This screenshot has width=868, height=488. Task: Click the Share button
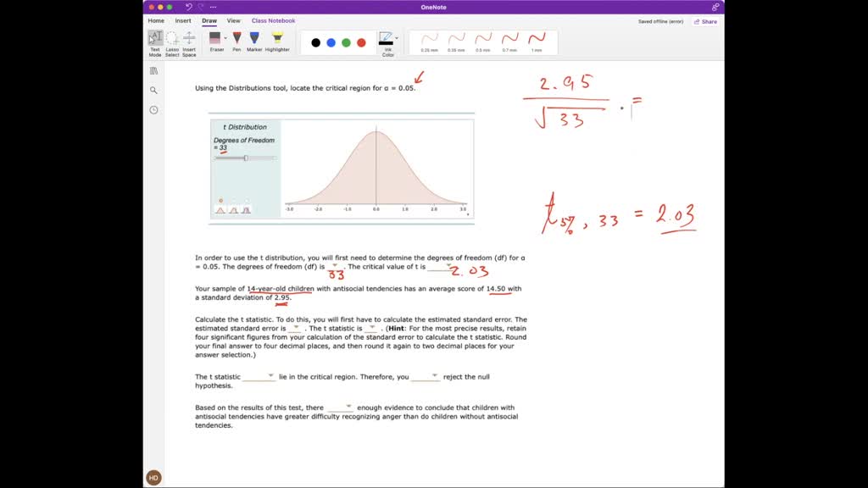[704, 21]
